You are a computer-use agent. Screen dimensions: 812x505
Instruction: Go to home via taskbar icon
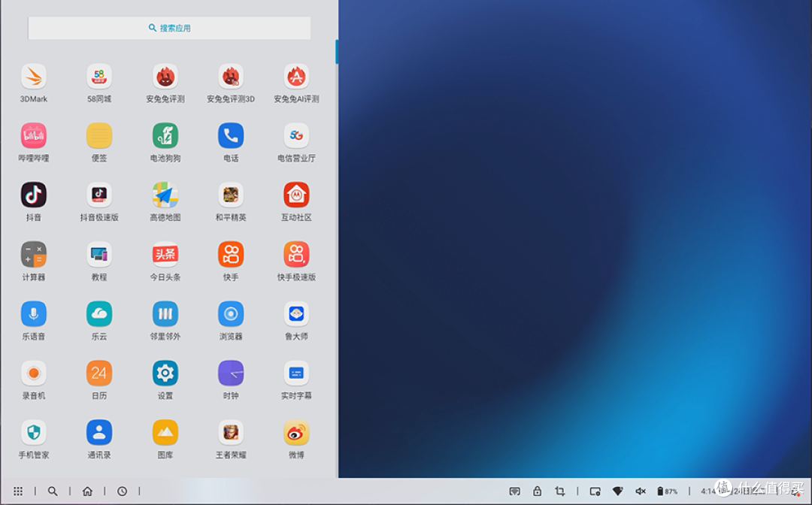(87, 491)
